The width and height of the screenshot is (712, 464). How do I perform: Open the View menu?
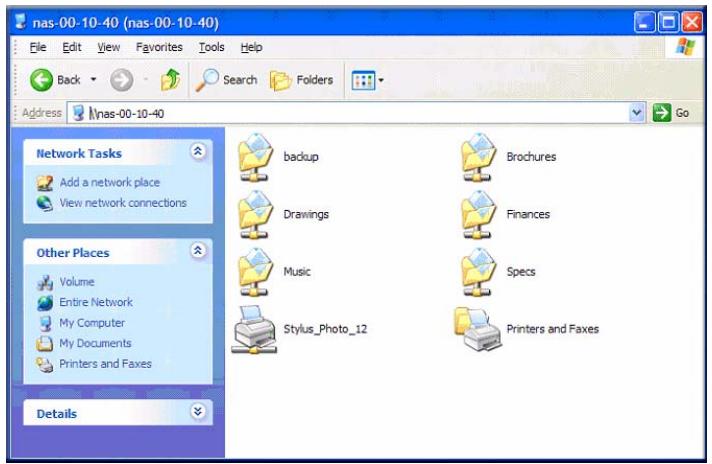[109, 47]
